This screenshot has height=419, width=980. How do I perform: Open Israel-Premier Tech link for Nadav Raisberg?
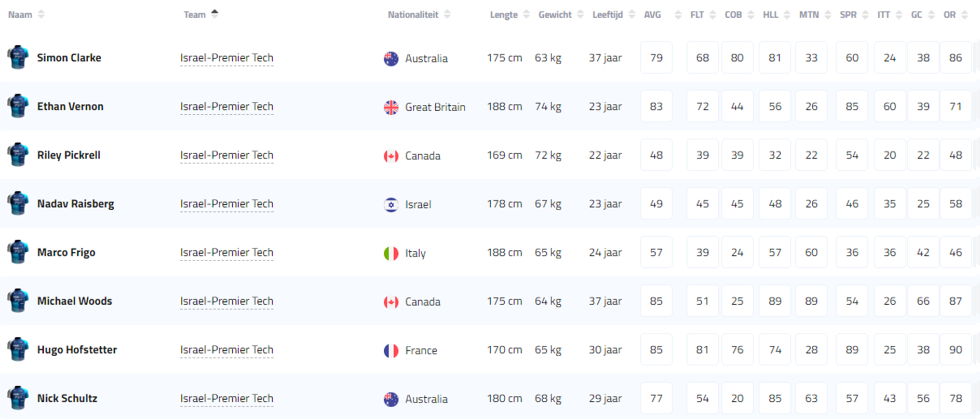(x=226, y=204)
